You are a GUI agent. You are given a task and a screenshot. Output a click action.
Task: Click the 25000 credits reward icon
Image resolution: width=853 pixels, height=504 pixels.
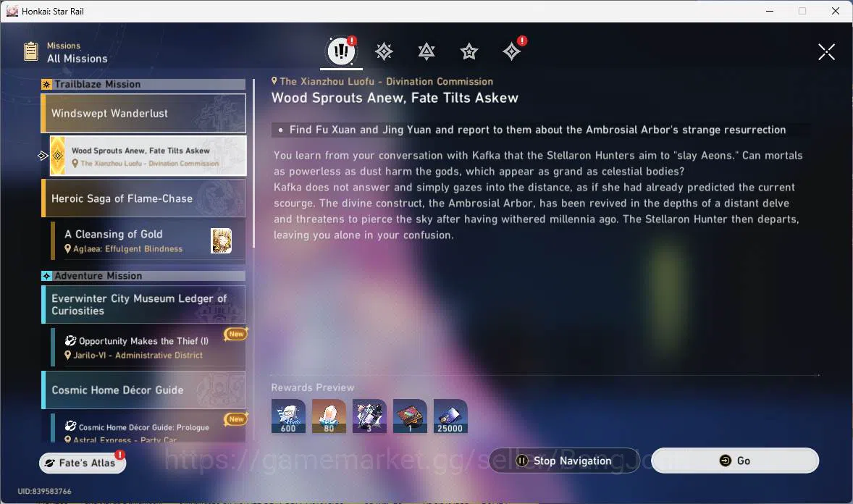[450, 416]
